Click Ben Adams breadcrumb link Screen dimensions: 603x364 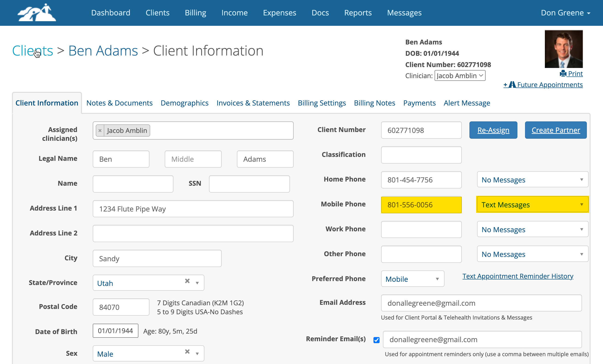[103, 51]
